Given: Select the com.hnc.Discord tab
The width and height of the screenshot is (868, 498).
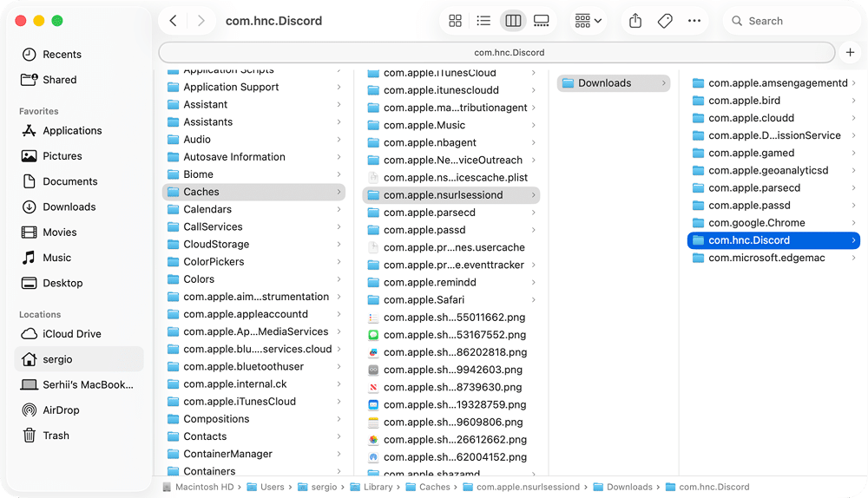Looking at the screenshot, I should [x=496, y=53].
